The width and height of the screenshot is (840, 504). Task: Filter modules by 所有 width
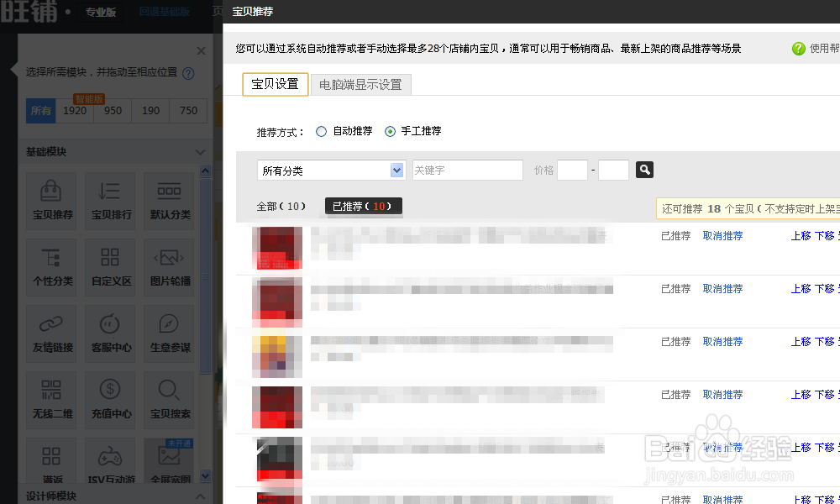[x=40, y=111]
